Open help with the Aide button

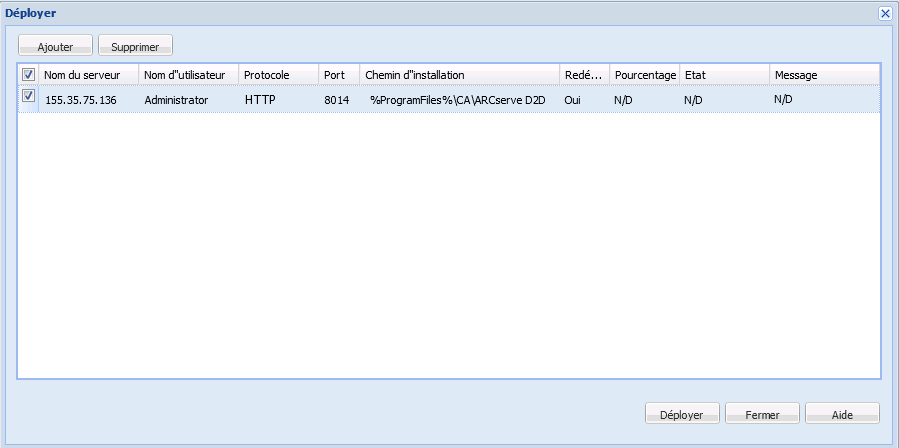click(x=842, y=413)
